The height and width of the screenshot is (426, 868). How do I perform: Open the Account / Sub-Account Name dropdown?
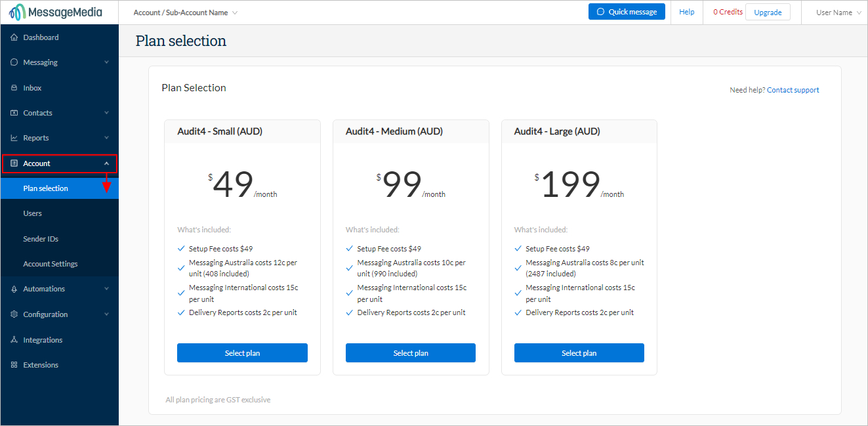[185, 12]
